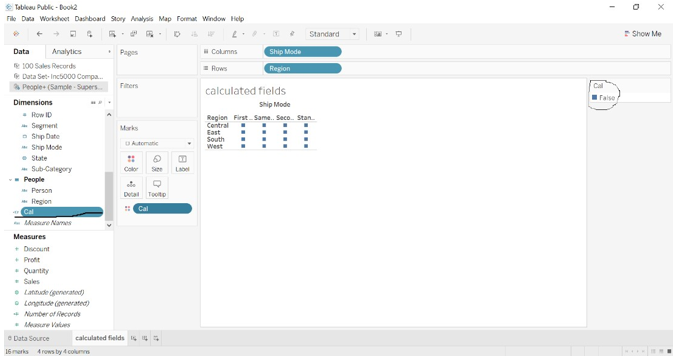
Task: Click the Sort descending toolbar icon
Action: 211,34
